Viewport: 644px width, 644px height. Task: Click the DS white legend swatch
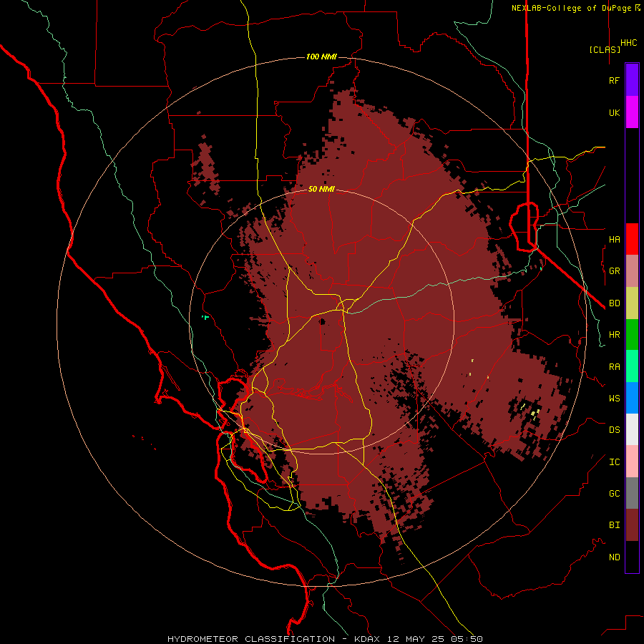(632, 430)
